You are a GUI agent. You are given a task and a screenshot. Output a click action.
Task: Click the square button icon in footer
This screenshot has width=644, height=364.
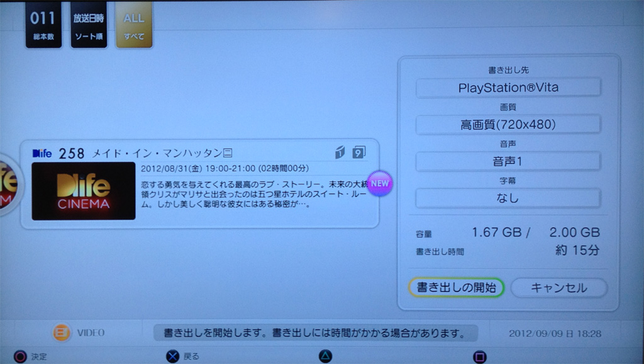479,356
